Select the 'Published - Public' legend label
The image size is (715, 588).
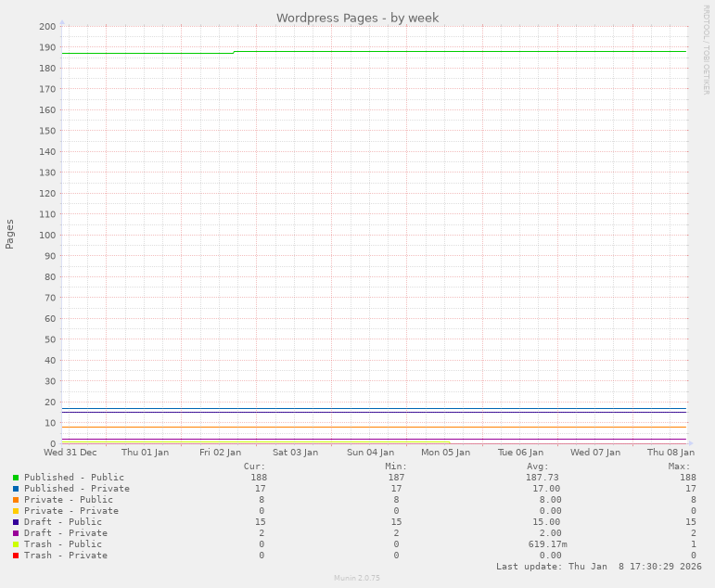74,477
